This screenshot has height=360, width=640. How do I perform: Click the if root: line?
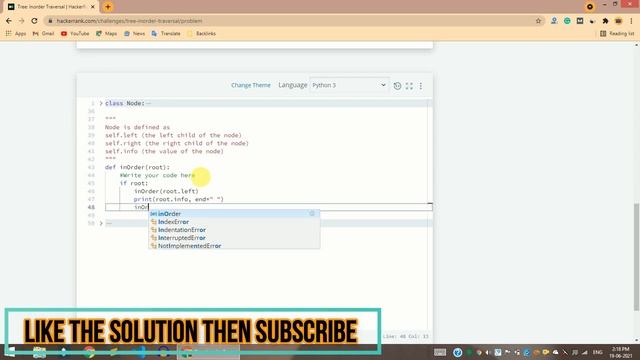(134, 183)
